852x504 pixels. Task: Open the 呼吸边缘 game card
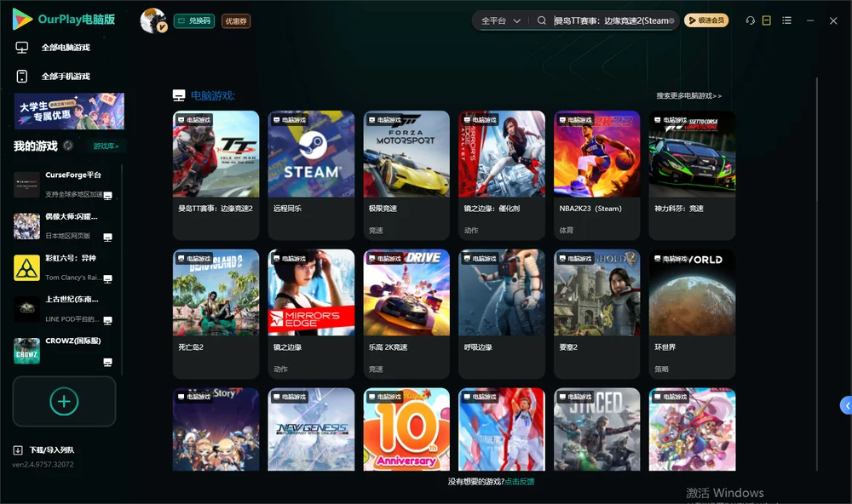coord(502,314)
